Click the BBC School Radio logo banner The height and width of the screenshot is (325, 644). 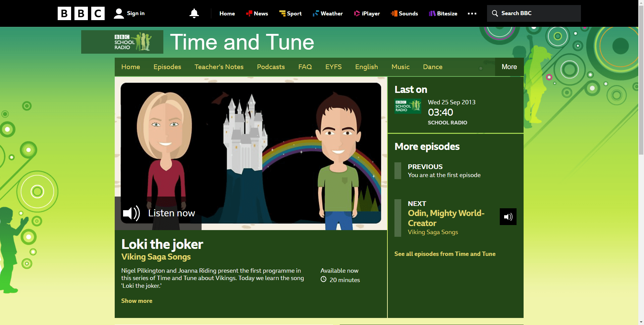coord(122,42)
